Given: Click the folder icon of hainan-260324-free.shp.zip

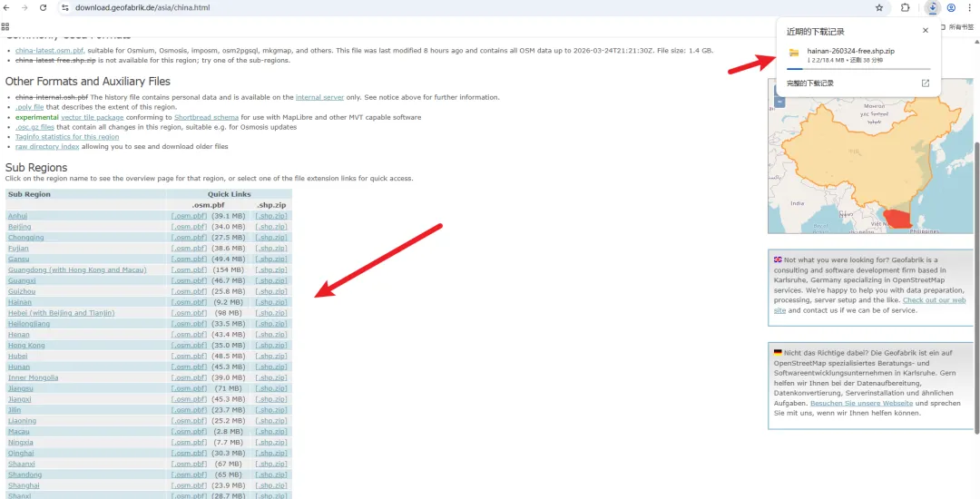Looking at the screenshot, I should tap(794, 53).
